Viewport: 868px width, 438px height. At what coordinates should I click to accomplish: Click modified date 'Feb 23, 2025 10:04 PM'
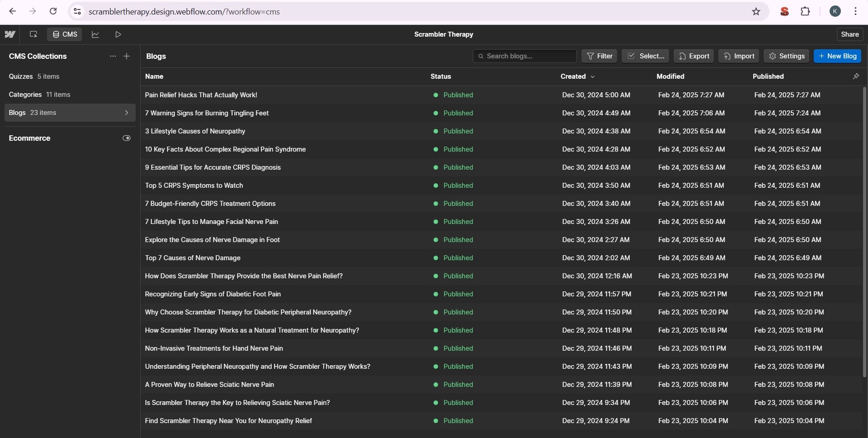tap(693, 421)
